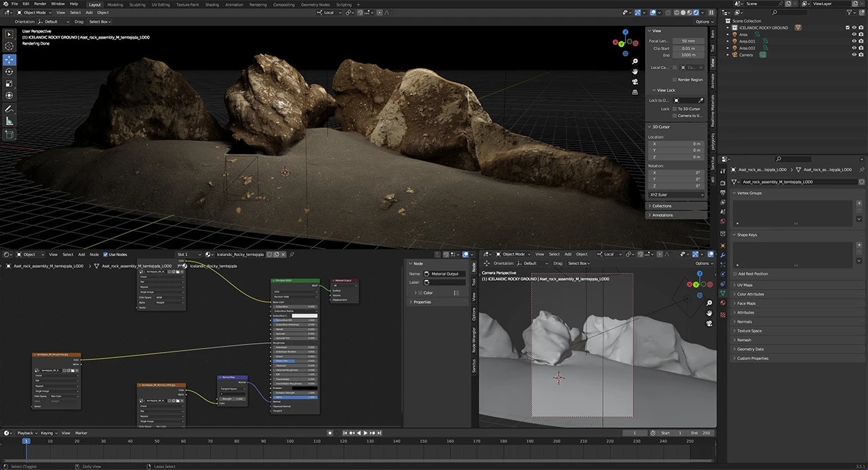Click the Cursor tool icon
This screenshot has width=868, height=470.
9,46
